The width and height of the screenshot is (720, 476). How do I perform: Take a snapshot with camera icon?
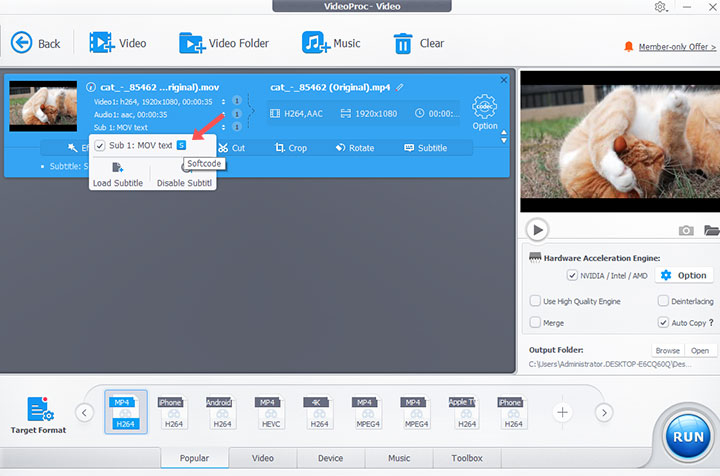tap(686, 230)
